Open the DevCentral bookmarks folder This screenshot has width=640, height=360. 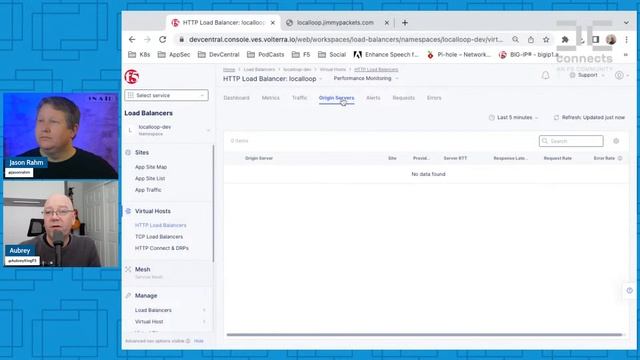[219, 54]
